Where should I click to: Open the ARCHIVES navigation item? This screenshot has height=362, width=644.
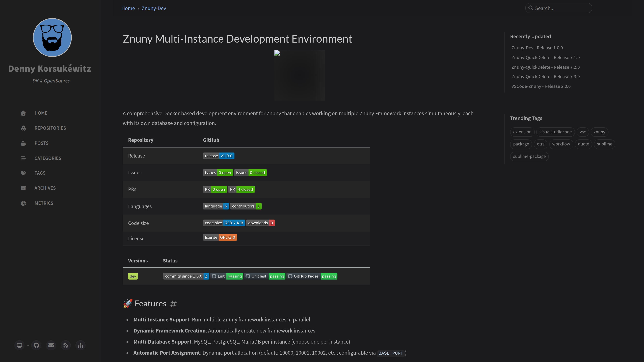[x=45, y=188]
